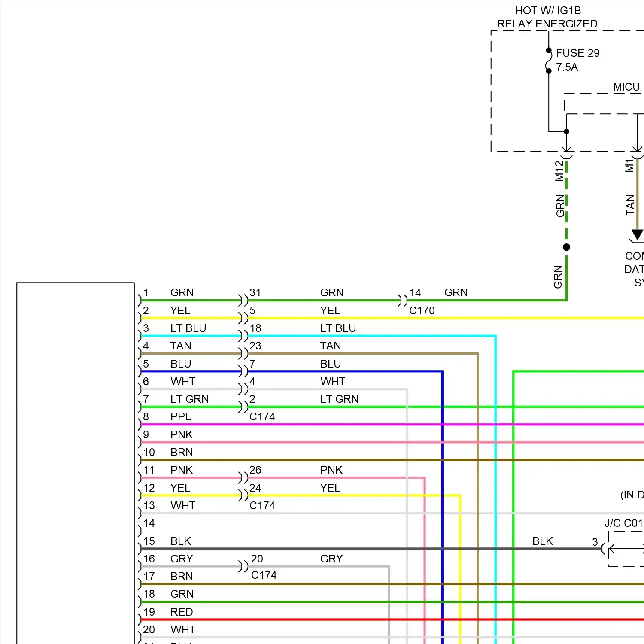Click the GRN label at pin 18
Screen dimensions: 644x644
[182, 594]
